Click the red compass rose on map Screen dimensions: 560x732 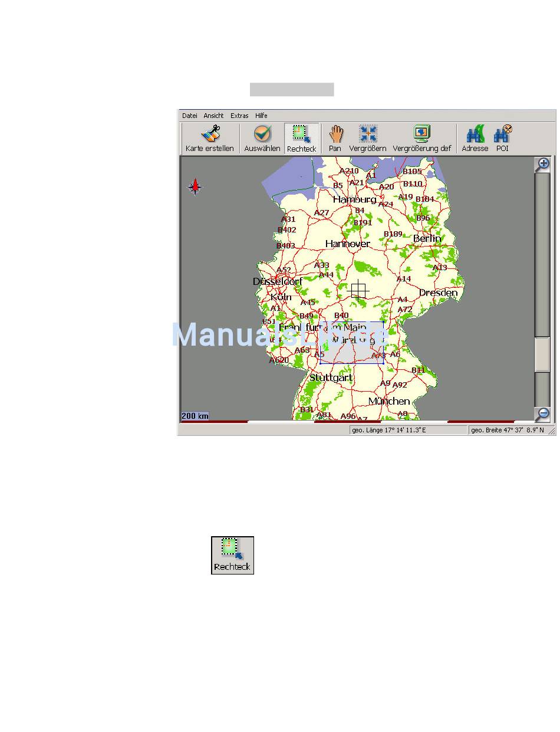click(x=195, y=187)
